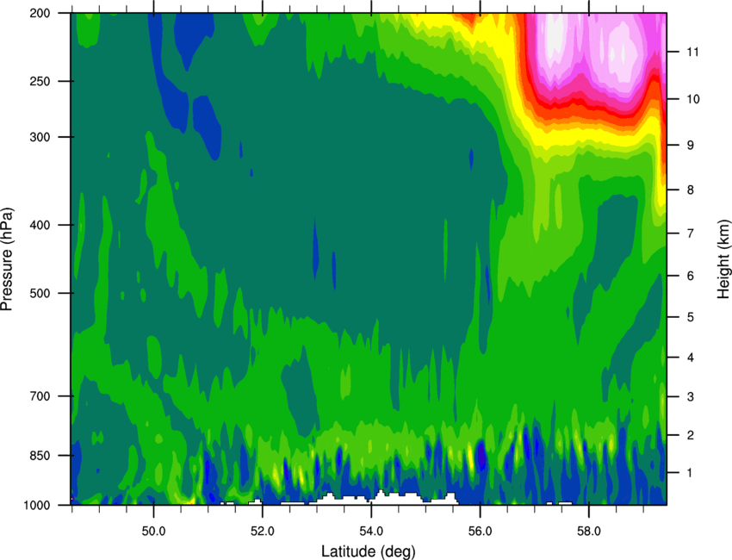Select the 1000 pressure tick label
The width and height of the screenshot is (732, 560).
coord(37,506)
